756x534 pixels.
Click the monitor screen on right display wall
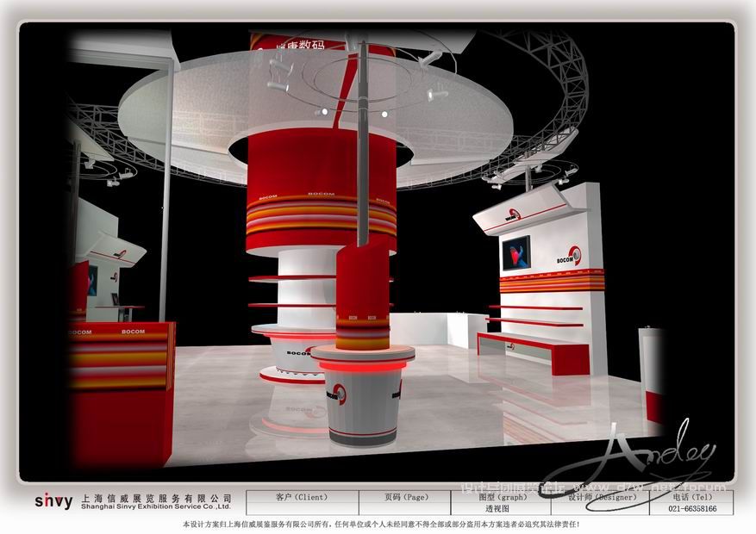(x=516, y=252)
